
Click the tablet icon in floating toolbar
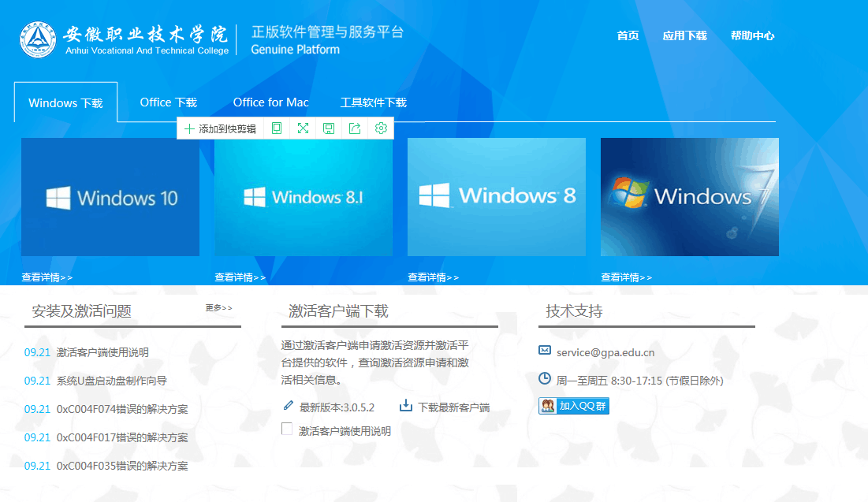click(277, 128)
